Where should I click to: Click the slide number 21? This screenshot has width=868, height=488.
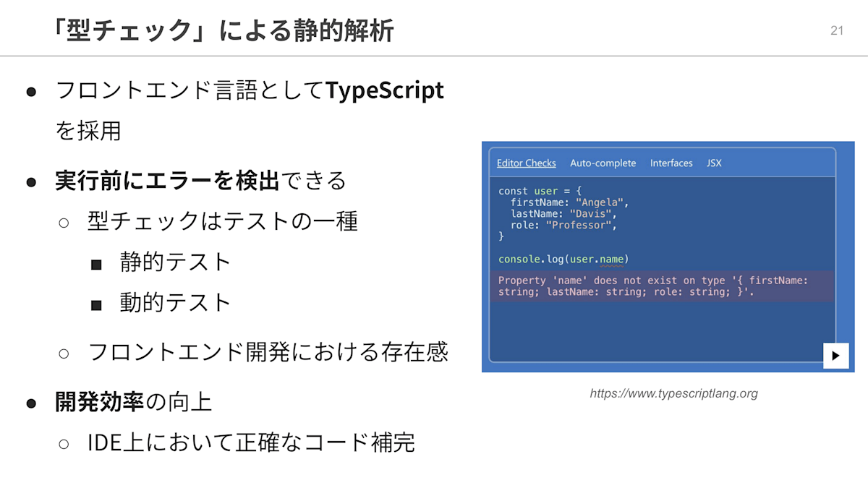[837, 30]
